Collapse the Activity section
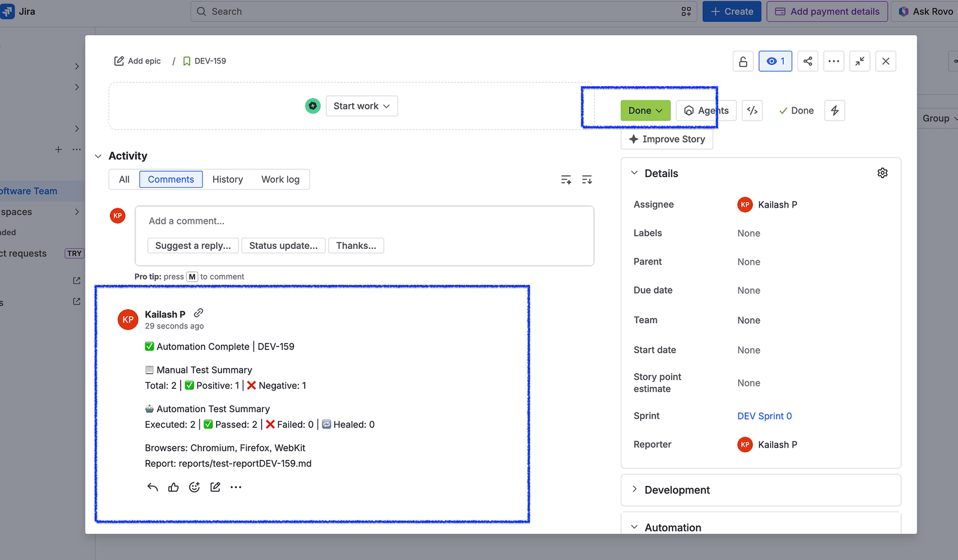958x560 pixels. [98, 156]
